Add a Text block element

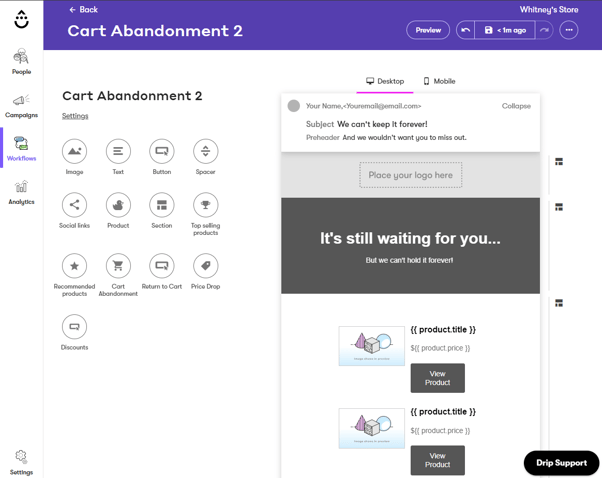118,151
